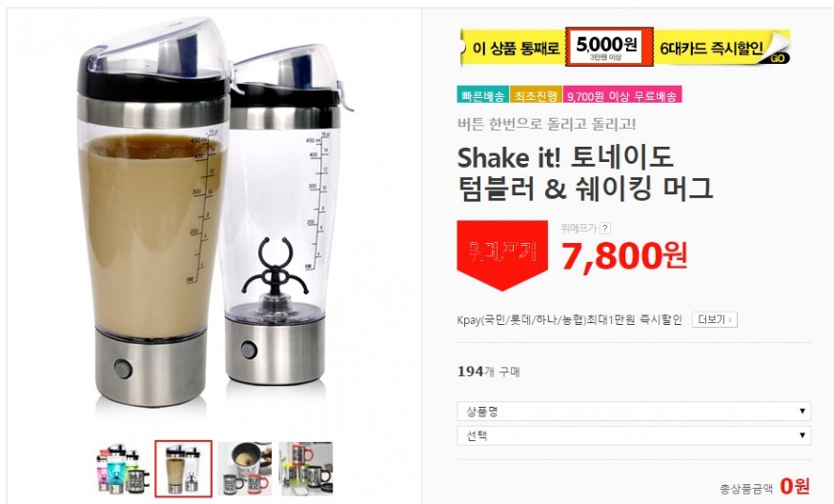Click the 빠른배송 teal badge
Image resolution: width=834 pixels, height=504 pixels.
tap(482, 95)
